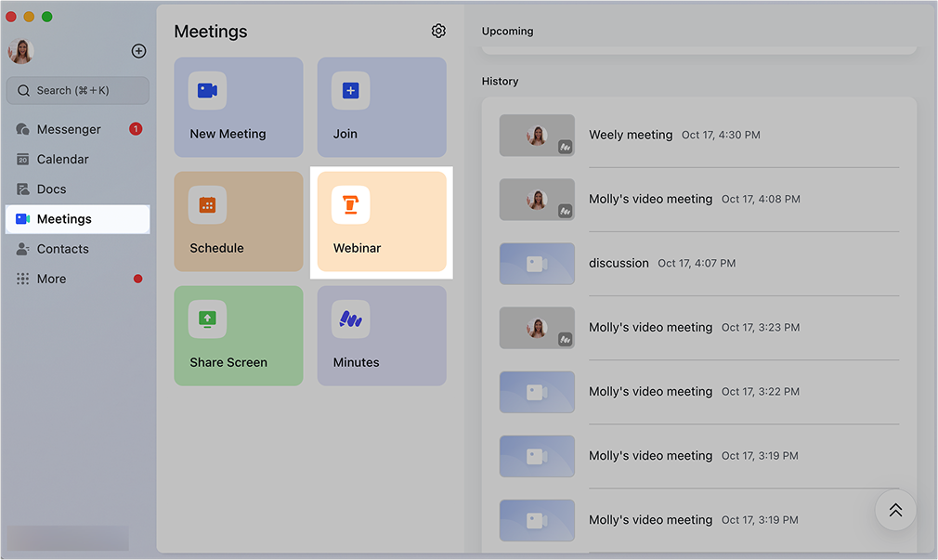Click the plus icon beside the avatar
The image size is (938, 560).
point(138,51)
